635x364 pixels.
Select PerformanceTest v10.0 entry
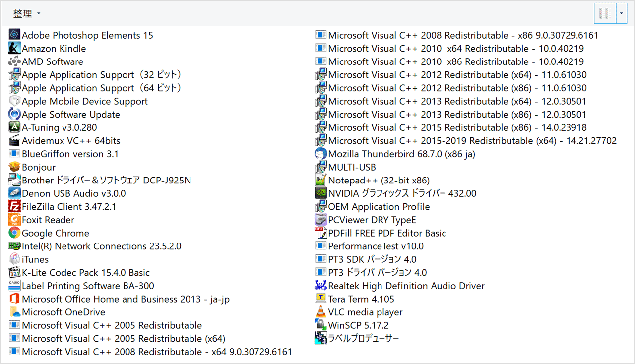point(370,246)
